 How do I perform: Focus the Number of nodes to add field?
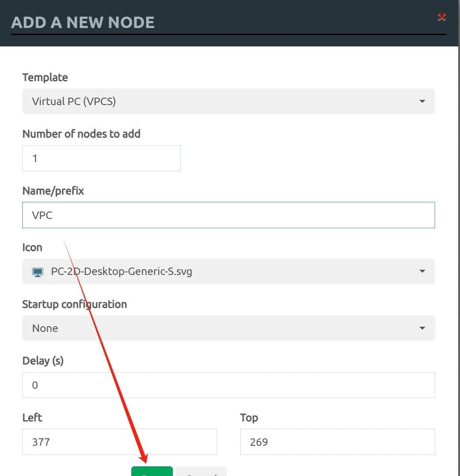pyautogui.click(x=102, y=158)
